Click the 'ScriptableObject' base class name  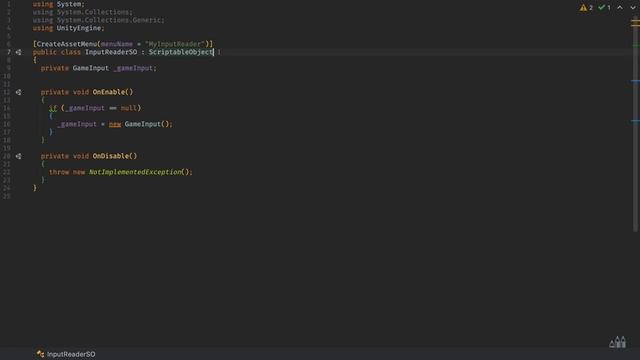pyautogui.click(x=180, y=52)
